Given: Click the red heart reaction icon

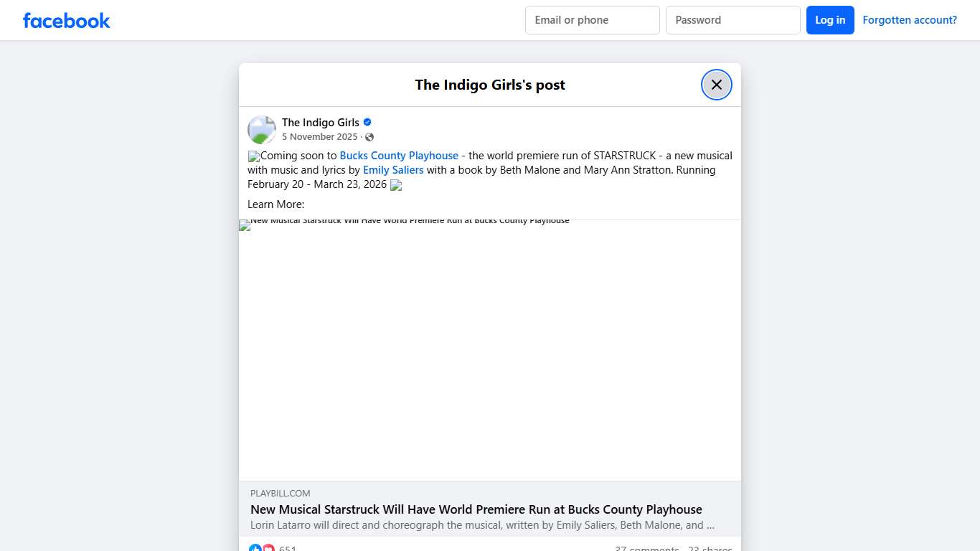Looking at the screenshot, I should pyautogui.click(x=268, y=549).
